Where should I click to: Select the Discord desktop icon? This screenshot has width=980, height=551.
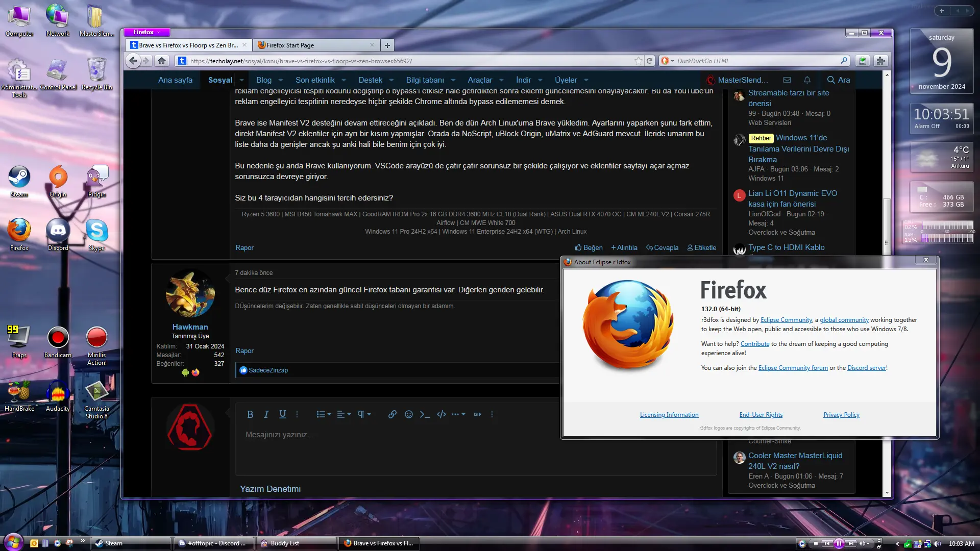[58, 235]
